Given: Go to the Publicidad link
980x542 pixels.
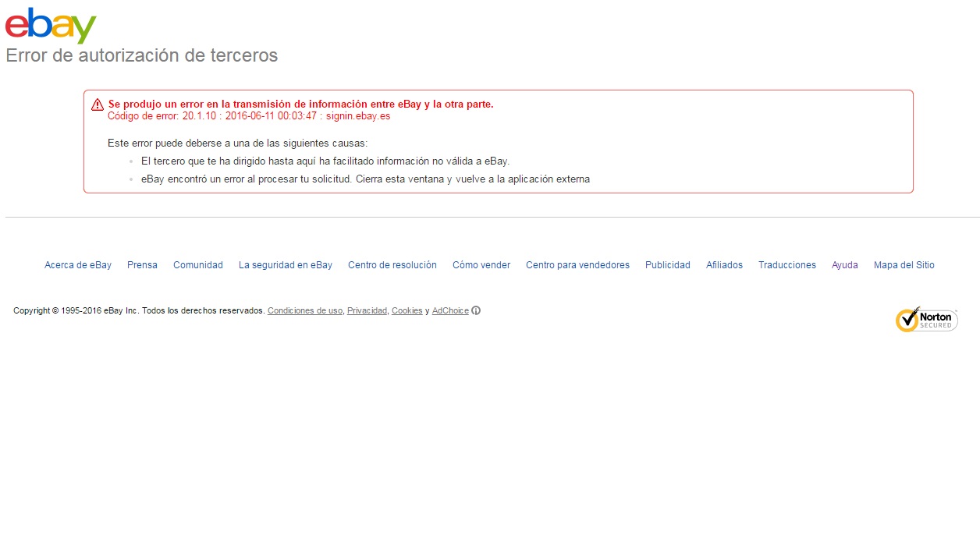Looking at the screenshot, I should click(x=668, y=265).
